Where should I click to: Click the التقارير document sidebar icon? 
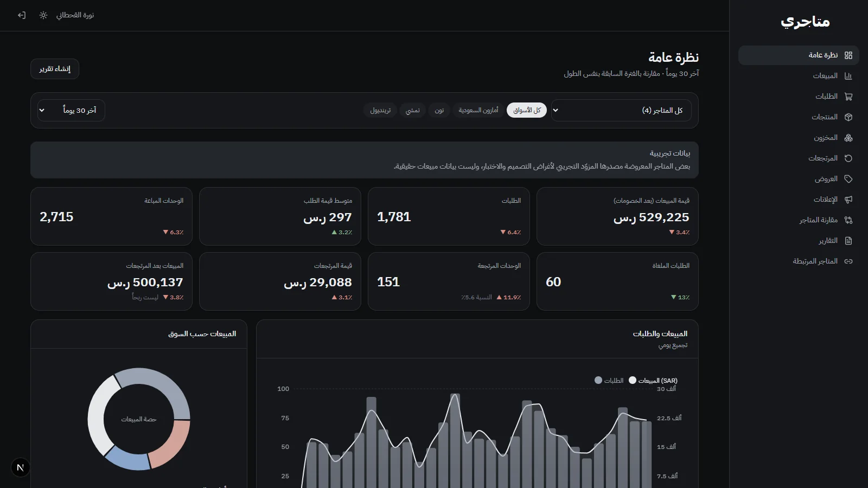848,241
